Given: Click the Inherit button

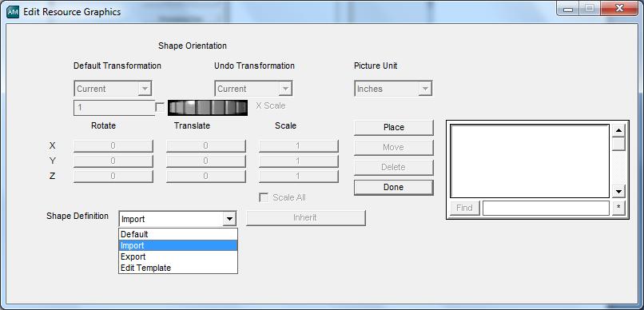Looking at the screenshot, I should tap(305, 218).
